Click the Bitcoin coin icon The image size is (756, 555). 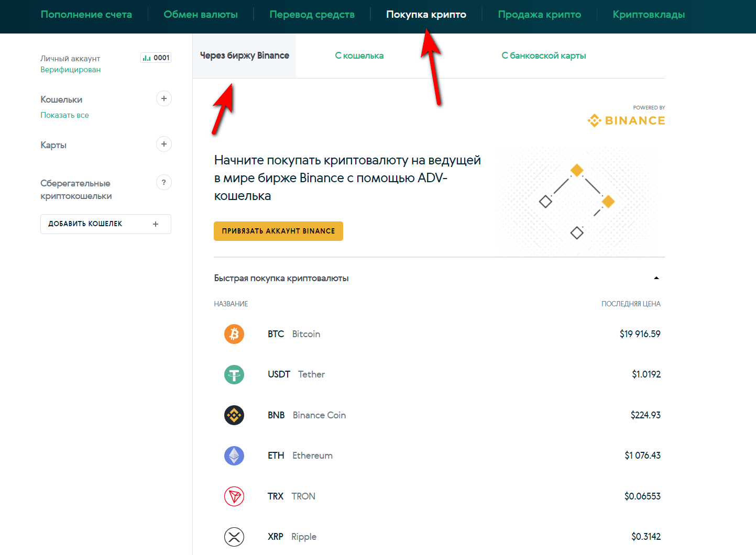[x=234, y=334]
